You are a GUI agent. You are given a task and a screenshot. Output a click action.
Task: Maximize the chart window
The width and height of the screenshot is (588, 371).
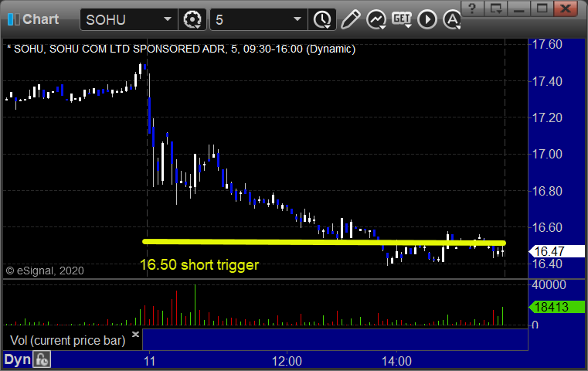pos(542,8)
